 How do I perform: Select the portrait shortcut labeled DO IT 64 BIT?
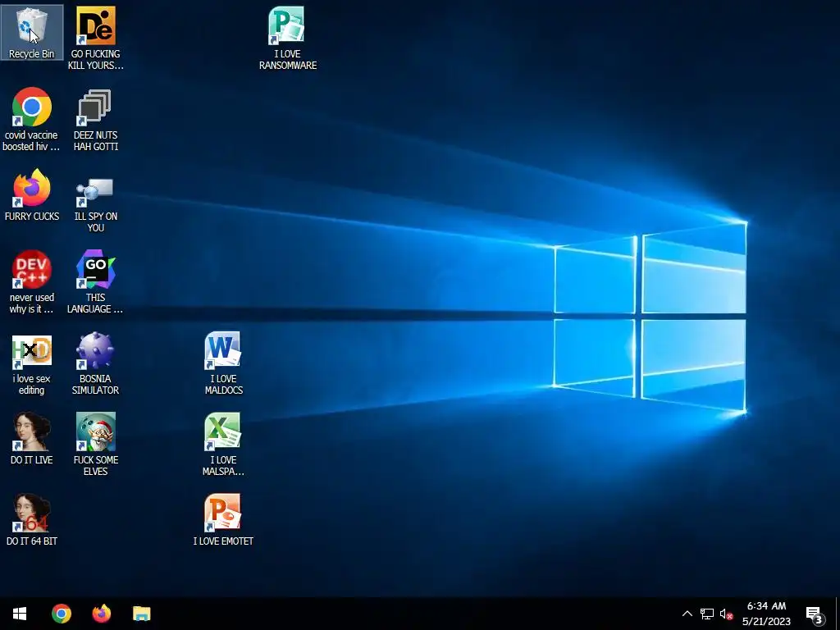32,520
